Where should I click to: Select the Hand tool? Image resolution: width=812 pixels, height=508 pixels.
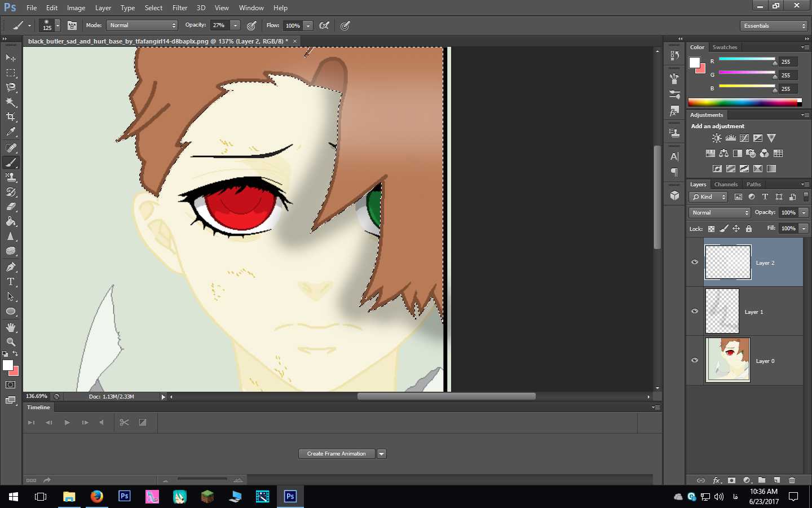point(11,327)
